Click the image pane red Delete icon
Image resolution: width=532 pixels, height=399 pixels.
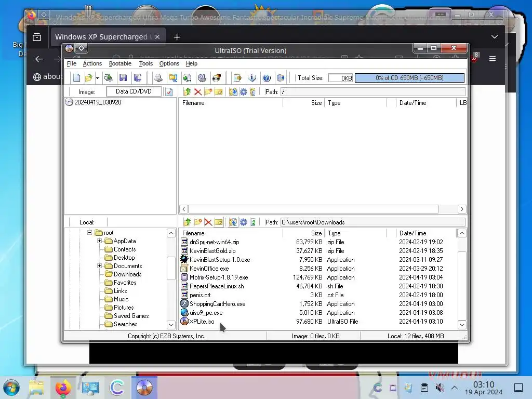198,92
